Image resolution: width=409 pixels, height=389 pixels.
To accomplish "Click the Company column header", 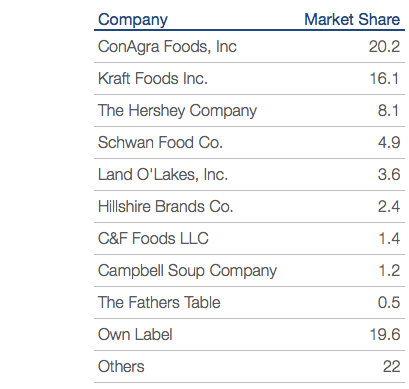I will 133,20.
